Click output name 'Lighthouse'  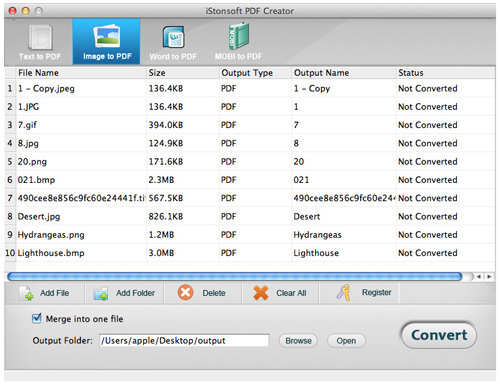click(x=316, y=253)
